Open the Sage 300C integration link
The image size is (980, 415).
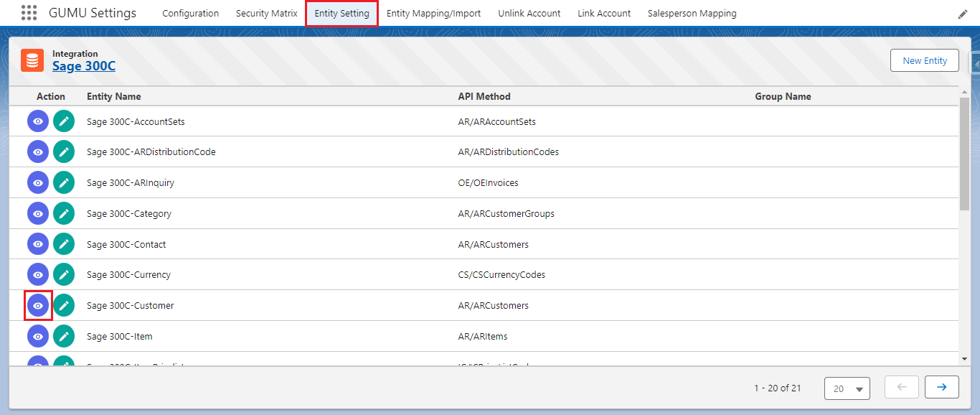tap(84, 66)
